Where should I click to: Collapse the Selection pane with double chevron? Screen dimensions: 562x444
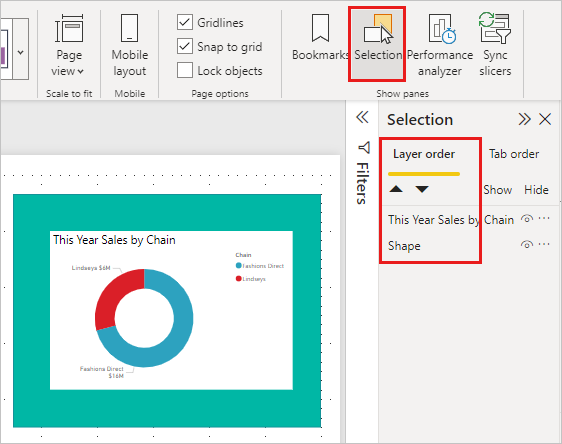tap(524, 119)
